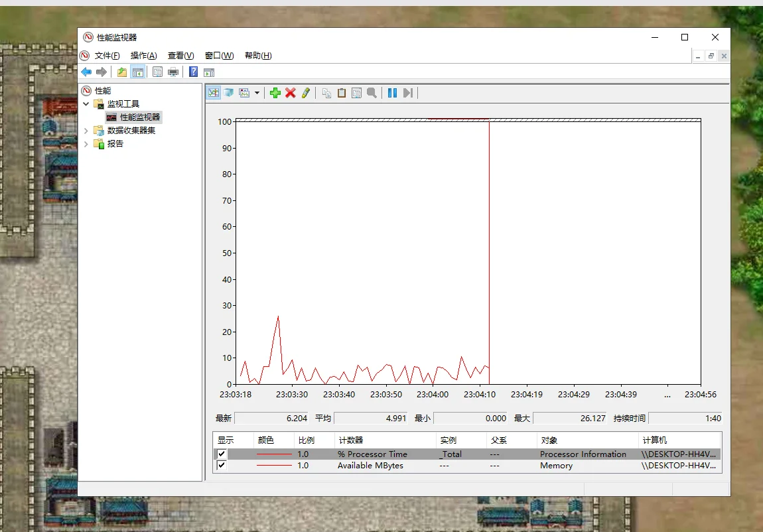This screenshot has width=763, height=532.
Task: Click the Up One Level folder icon
Action: click(121, 72)
